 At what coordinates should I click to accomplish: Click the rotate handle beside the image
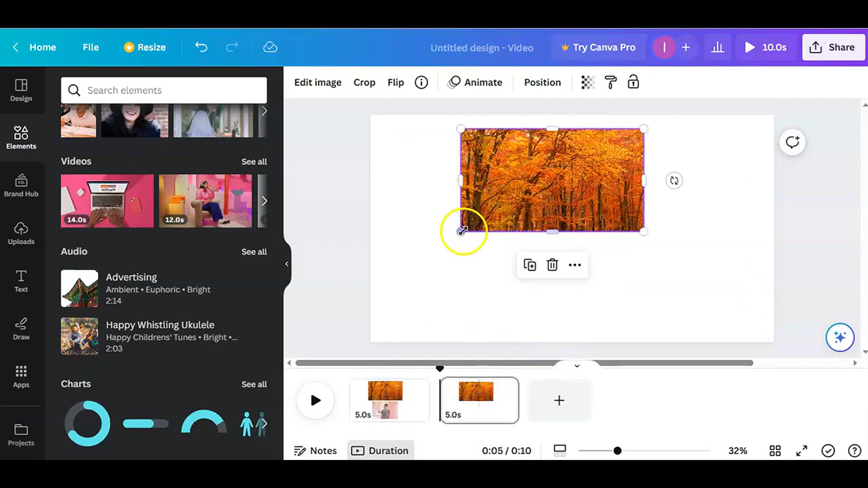pos(674,181)
